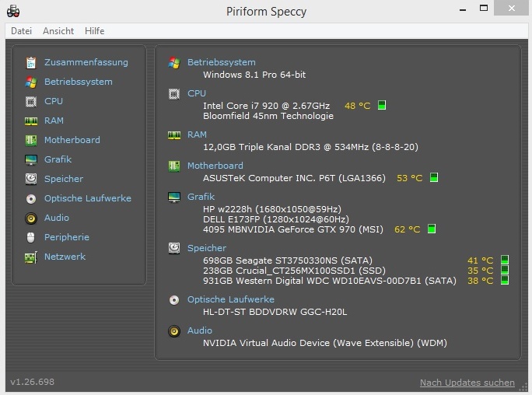Open Speicher section from sidebar
This screenshot has width=532, height=395.
pyautogui.click(x=64, y=179)
